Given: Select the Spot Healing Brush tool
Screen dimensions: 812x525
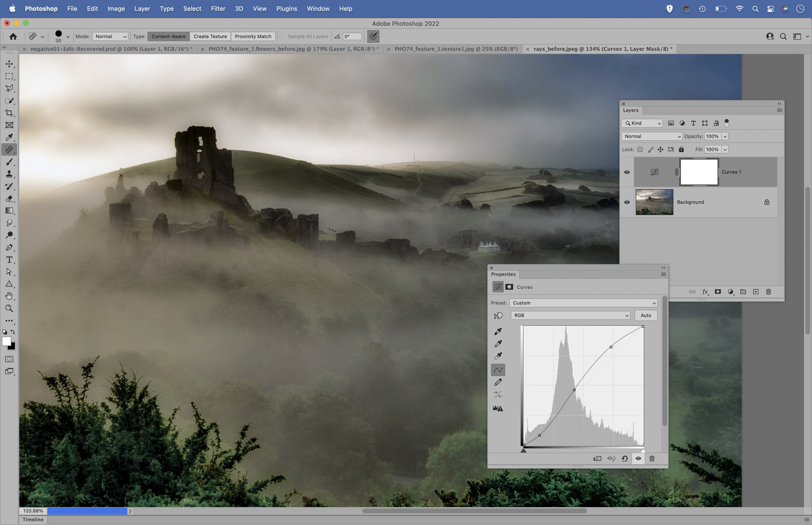Looking at the screenshot, I should point(9,149).
